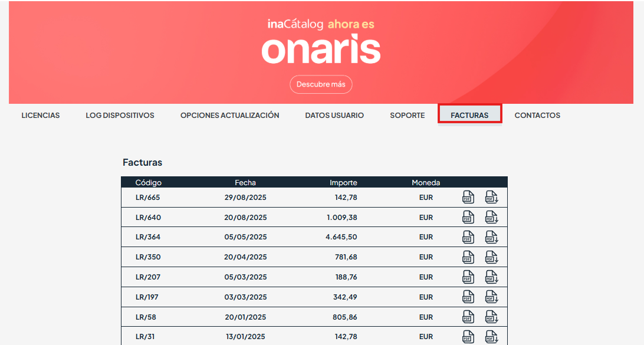
Task: Download PDF for invoice LR/665
Action: [x=492, y=197]
